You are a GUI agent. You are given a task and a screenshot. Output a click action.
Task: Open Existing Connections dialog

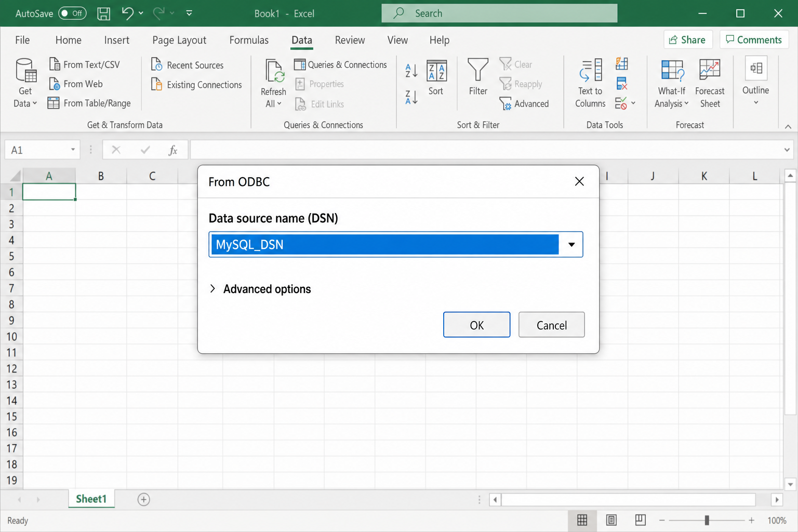196,84
